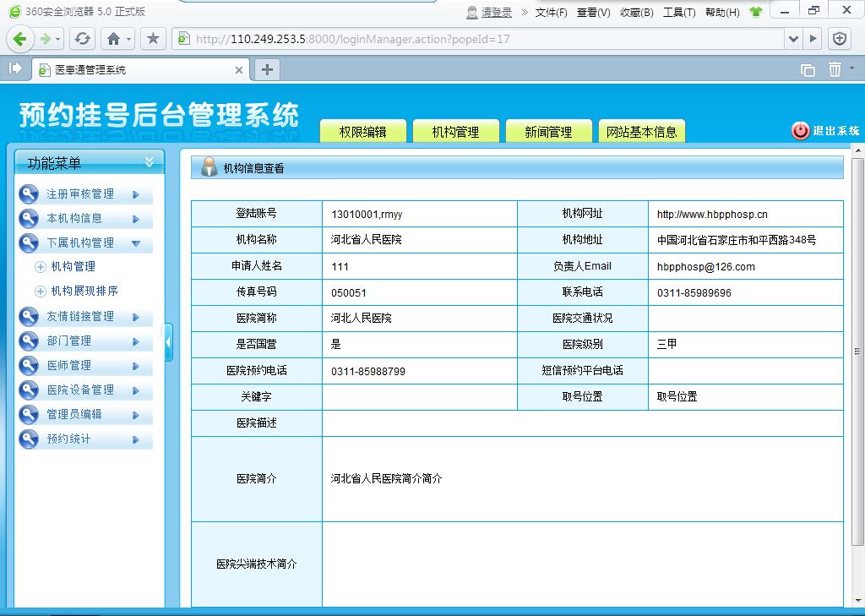This screenshot has height=616, width=865.
Task: Click the 13010001,rmyy account value
Action: click(367, 214)
